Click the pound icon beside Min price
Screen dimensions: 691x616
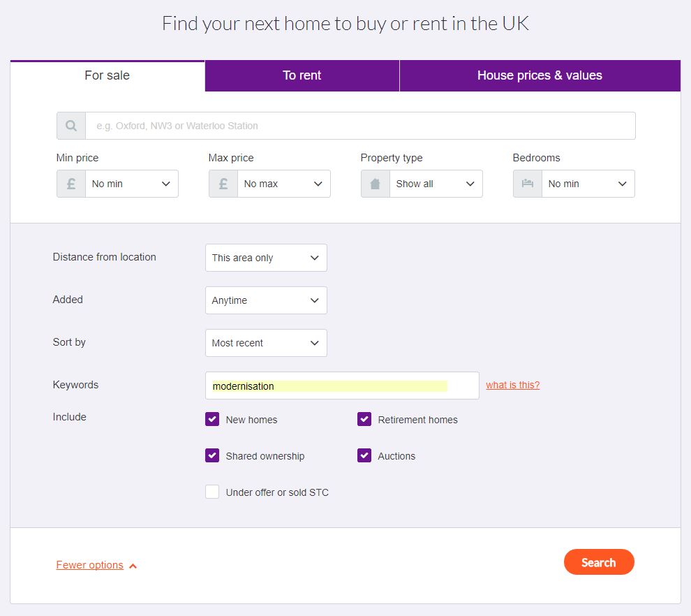(71, 184)
